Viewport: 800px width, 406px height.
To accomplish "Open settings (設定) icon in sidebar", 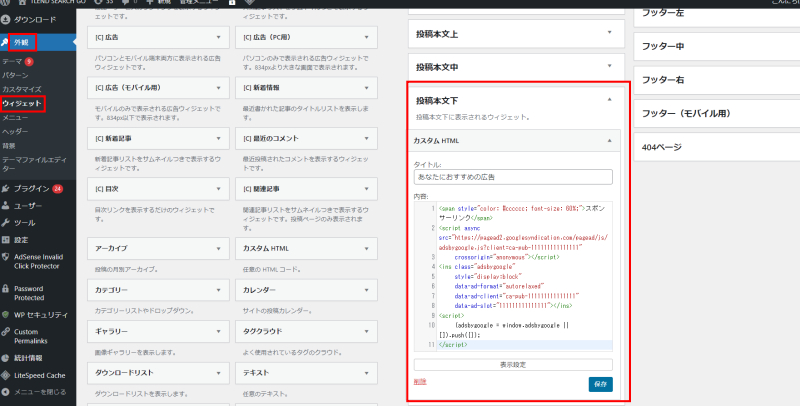I will [x=6, y=240].
